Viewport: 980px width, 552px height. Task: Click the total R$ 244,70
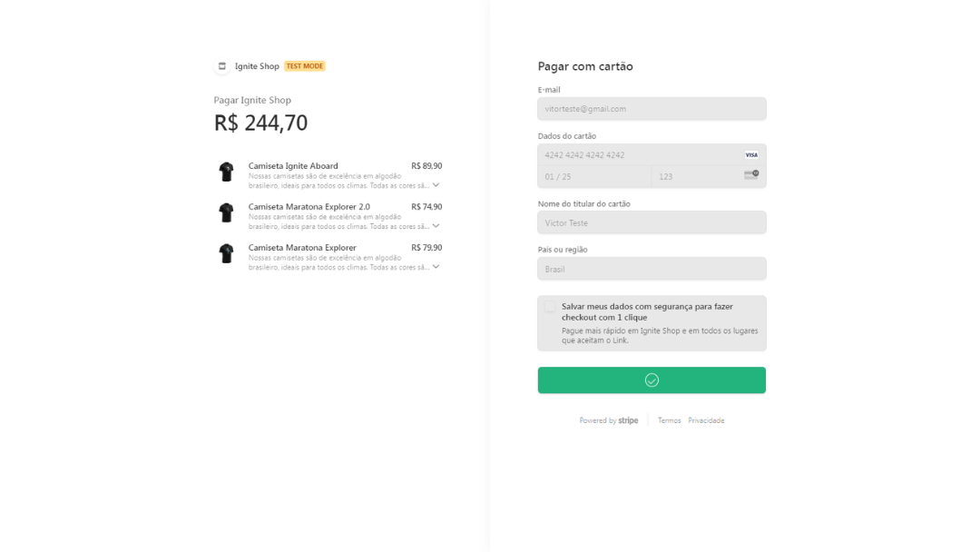pos(260,123)
